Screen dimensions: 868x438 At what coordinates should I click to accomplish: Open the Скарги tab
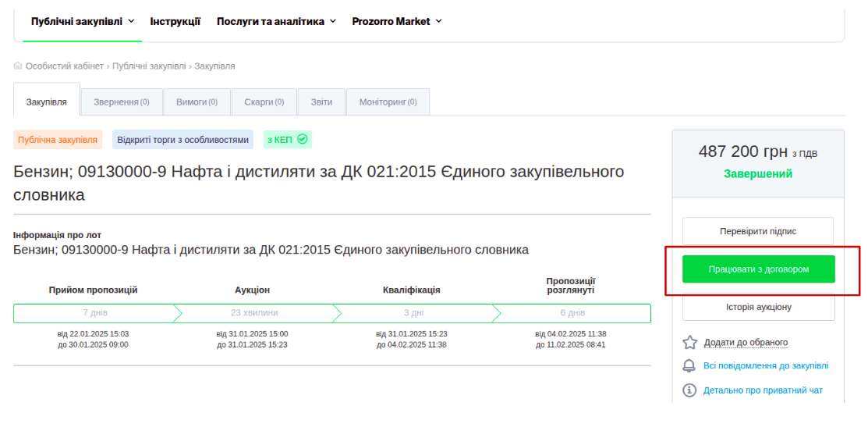click(264, 102)
